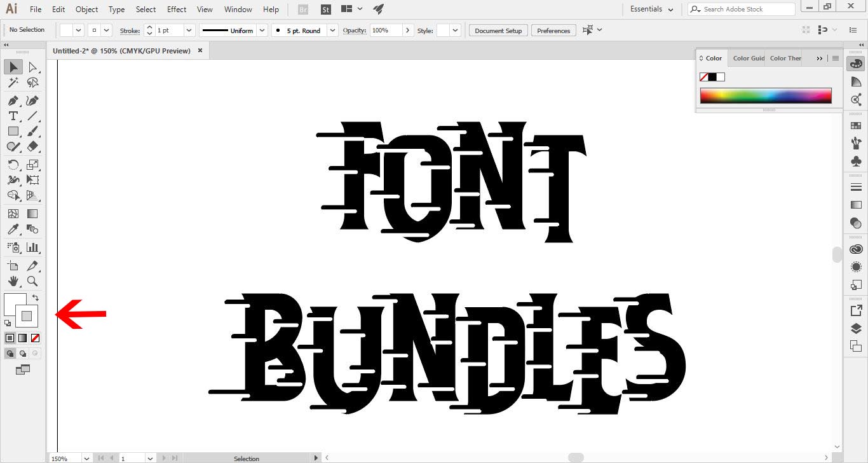Screen dimensions: 868x463
Task: Click the black swatch in Color panel
Action: tap(712, 77)
